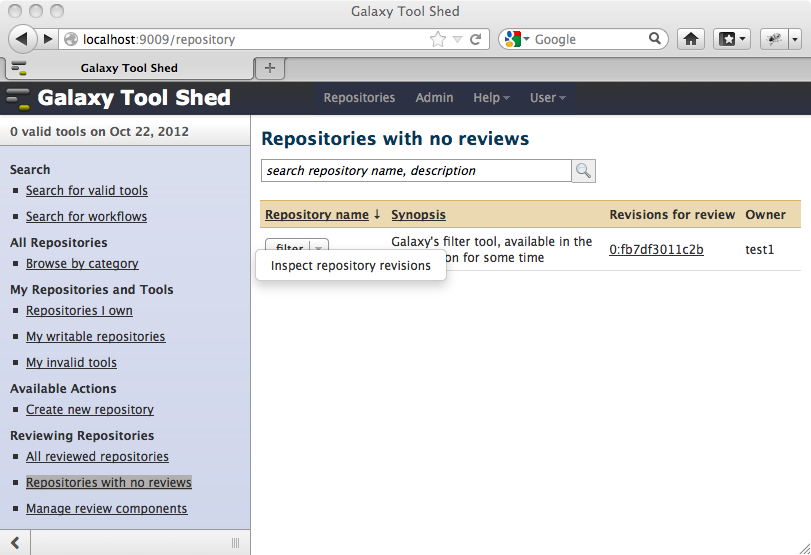Reload the page with the refresh icon
Image resolution: width=811 pixels, height=555 pixels.
point(475,39)
